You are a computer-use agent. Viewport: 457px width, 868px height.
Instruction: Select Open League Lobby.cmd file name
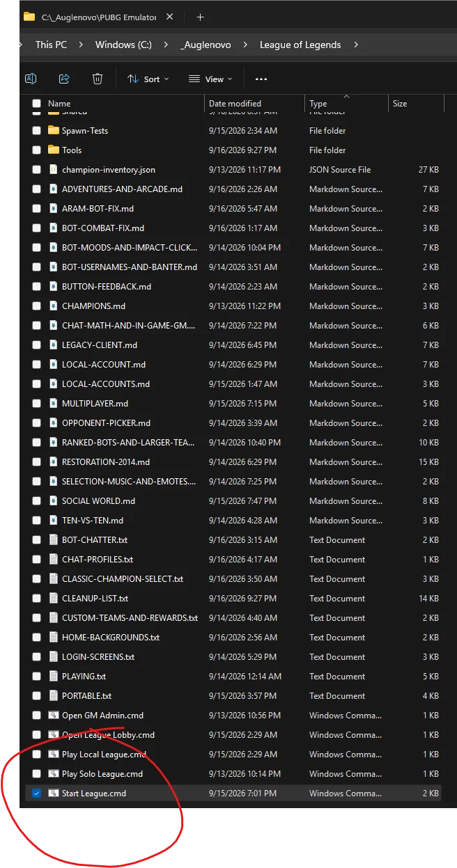pos(108,734)
